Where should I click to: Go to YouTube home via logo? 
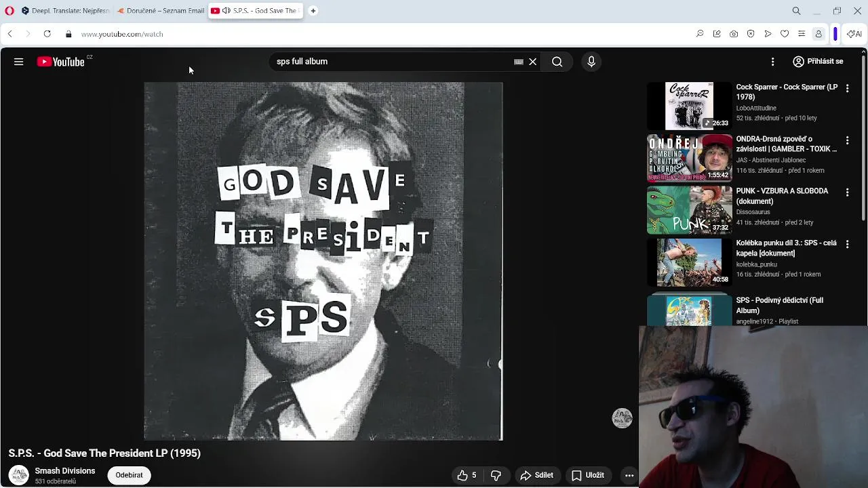(61, 62)
